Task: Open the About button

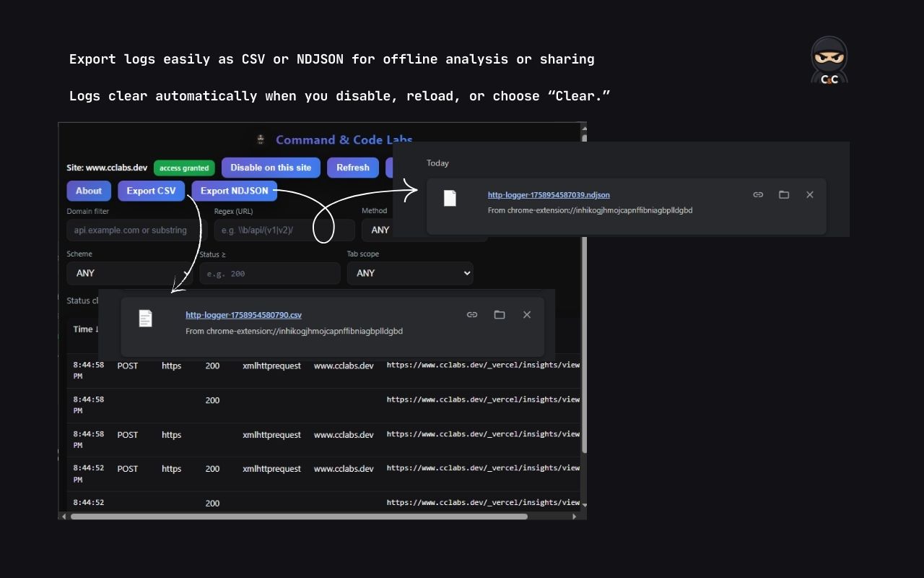Action: pyautogui.click(x=89, y=191)
